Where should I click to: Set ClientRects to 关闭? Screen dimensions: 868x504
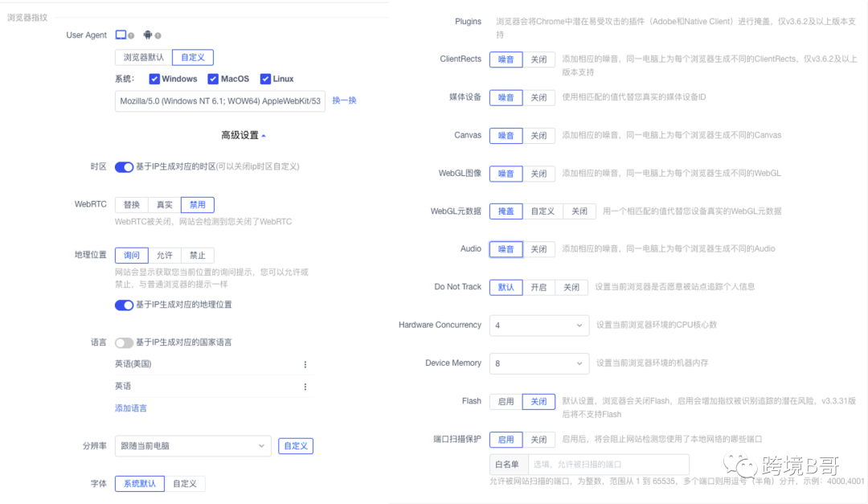click(538, 59)
